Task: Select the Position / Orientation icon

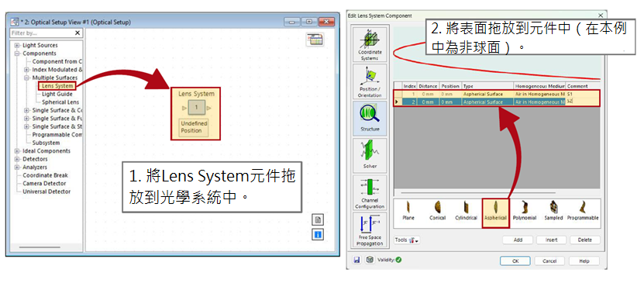Action: pos(370,81)
